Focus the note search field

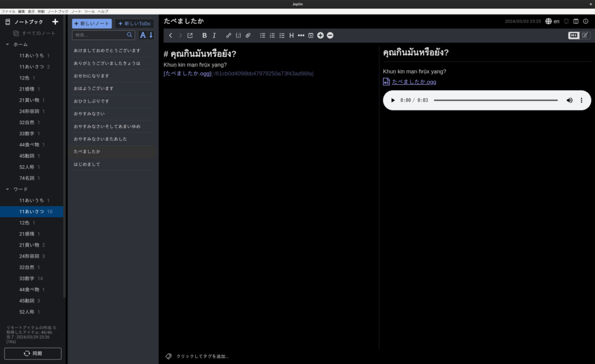point(100,35)
